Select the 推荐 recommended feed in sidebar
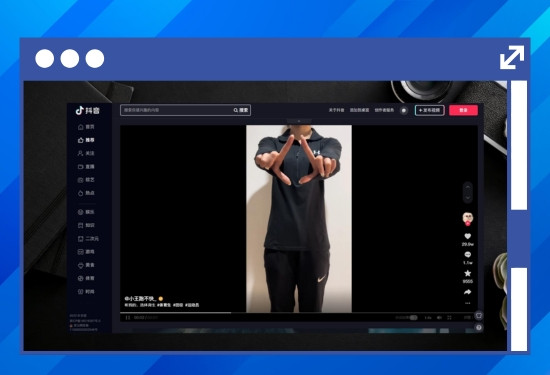This screenshot has height=375, width=550. (x=86, y=140)
